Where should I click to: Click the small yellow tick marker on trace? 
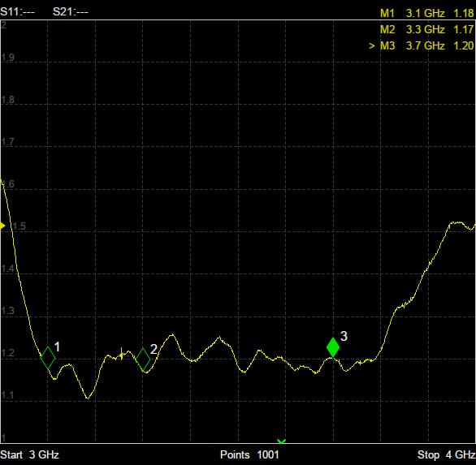pos(121,354)
